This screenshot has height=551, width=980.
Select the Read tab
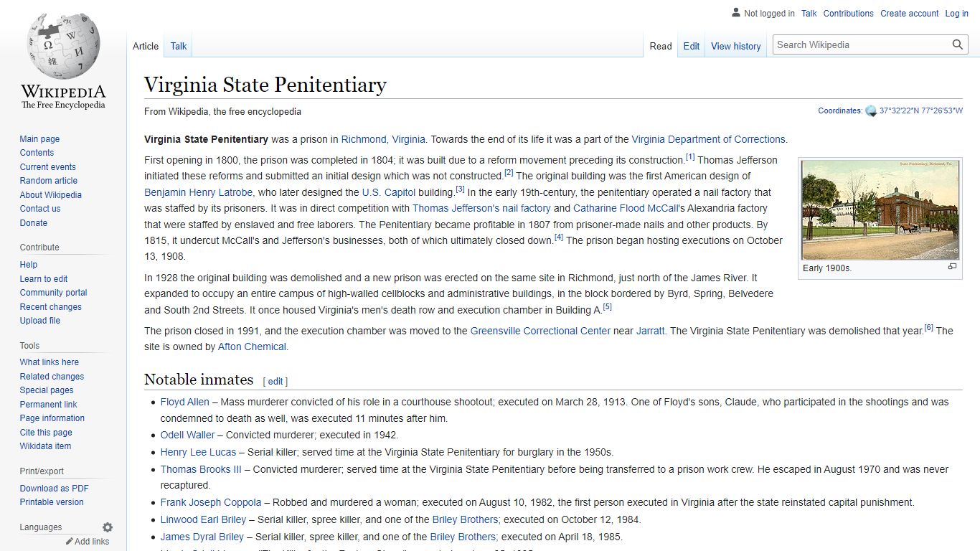point(661,46)
